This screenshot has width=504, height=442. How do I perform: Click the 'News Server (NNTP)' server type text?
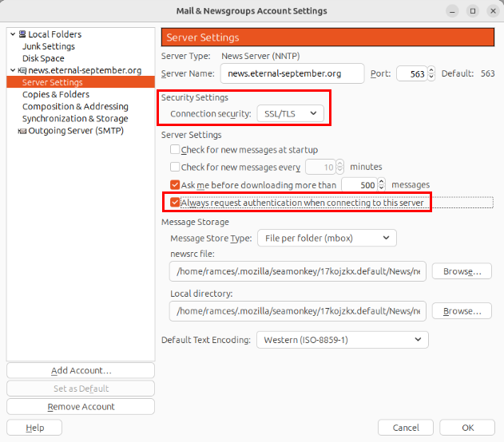(260, 56)
